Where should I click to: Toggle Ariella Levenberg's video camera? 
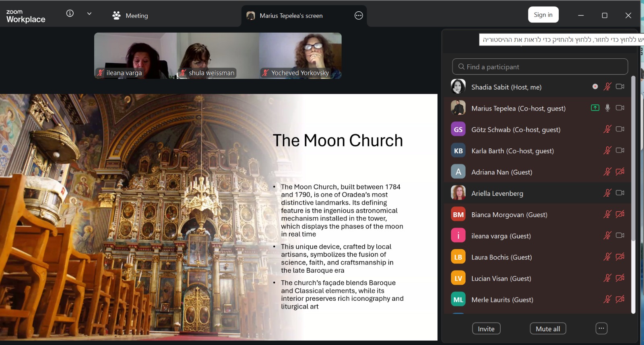(x=620, y=193)
